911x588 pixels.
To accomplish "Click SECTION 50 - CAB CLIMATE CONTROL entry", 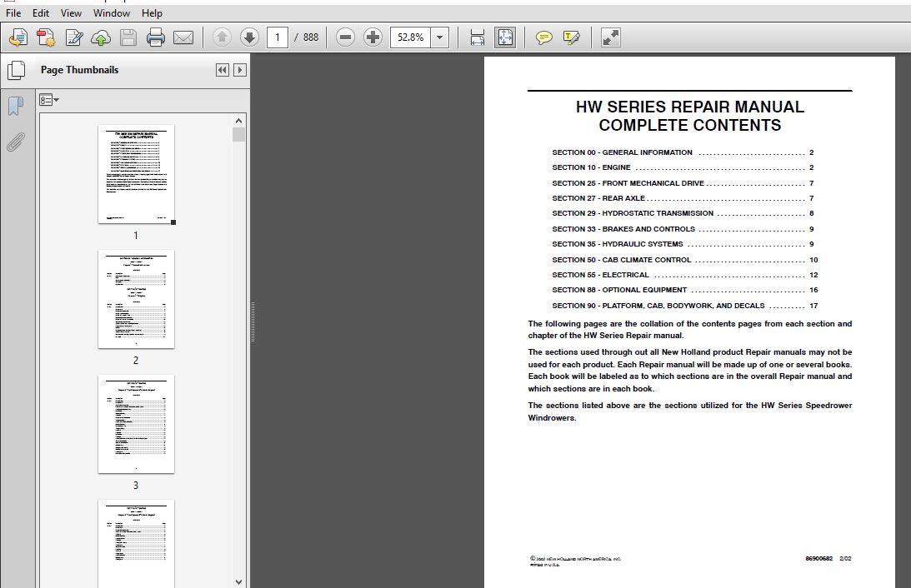I will pos(685,260).
